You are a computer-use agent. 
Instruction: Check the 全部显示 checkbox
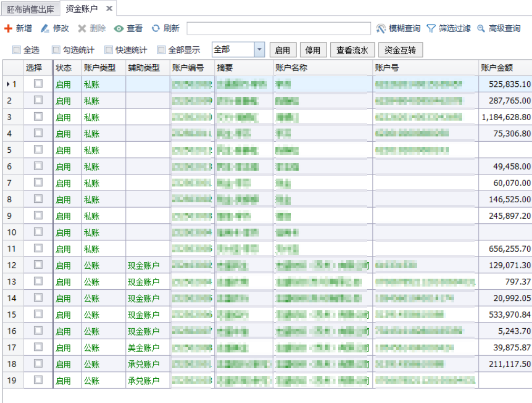pyautogui.click(x=162, y=50)
